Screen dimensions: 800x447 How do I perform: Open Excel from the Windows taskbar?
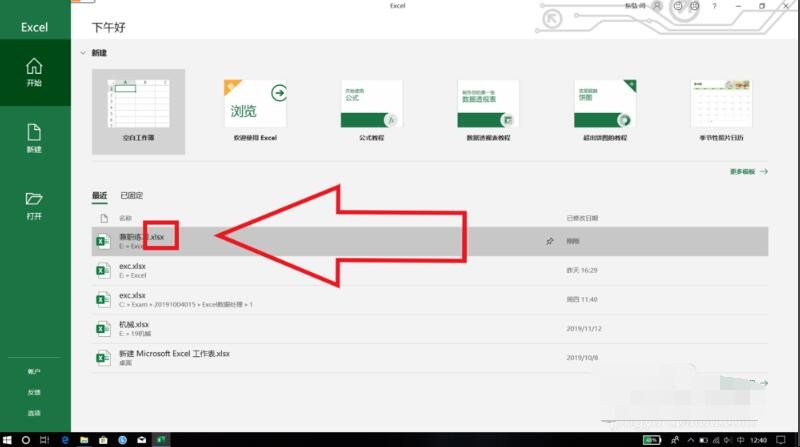tap(160, 439)
